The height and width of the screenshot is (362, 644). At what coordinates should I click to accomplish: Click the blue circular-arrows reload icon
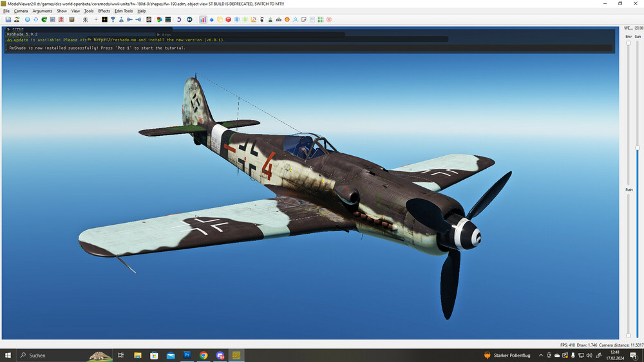[35, 19]
